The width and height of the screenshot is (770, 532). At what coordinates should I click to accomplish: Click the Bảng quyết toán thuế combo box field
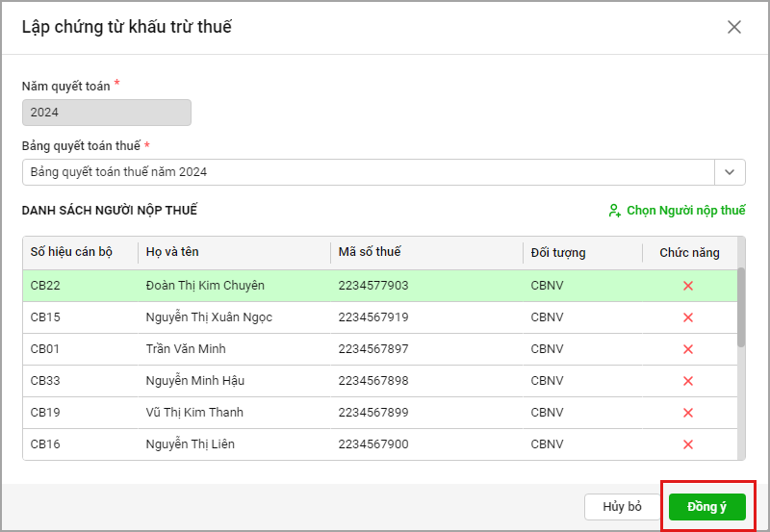tap(368, 172)
